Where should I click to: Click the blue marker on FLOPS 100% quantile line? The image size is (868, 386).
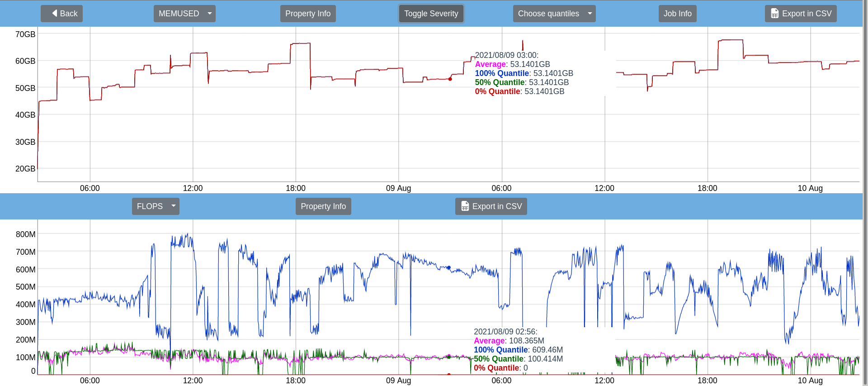(x=448, y=268)
